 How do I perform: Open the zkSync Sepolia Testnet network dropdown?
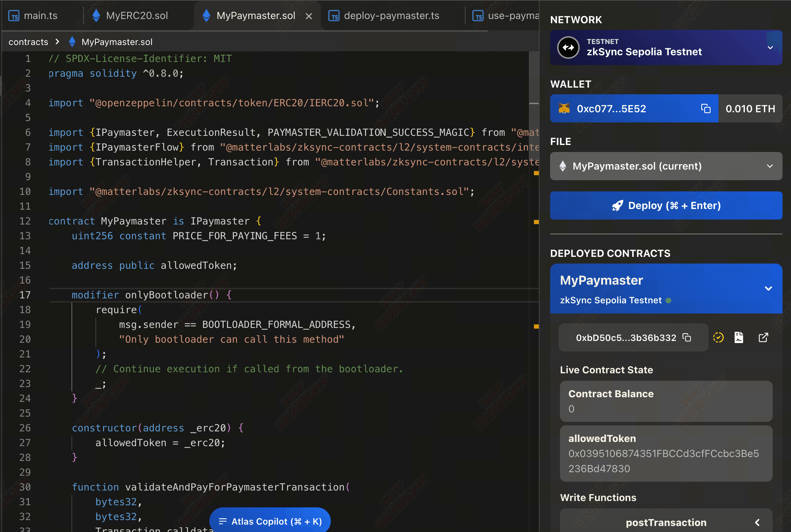click(770, 47)
